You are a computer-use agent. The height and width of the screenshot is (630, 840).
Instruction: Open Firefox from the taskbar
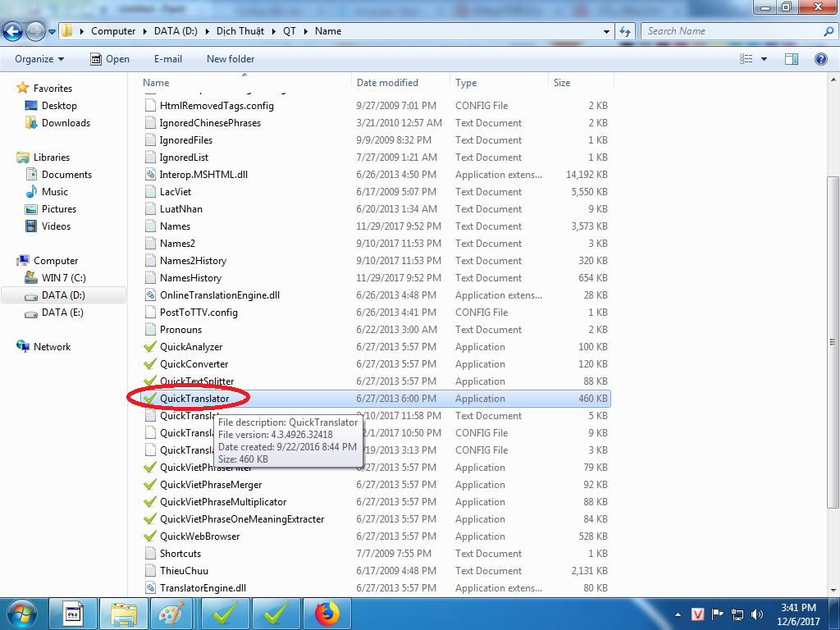point(327,613)
